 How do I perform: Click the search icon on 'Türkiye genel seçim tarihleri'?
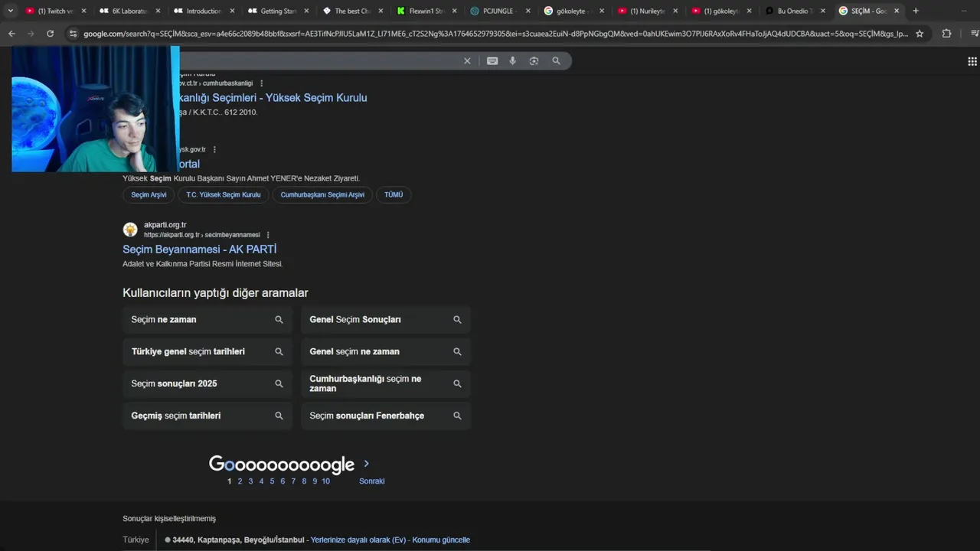pos(279,352)
